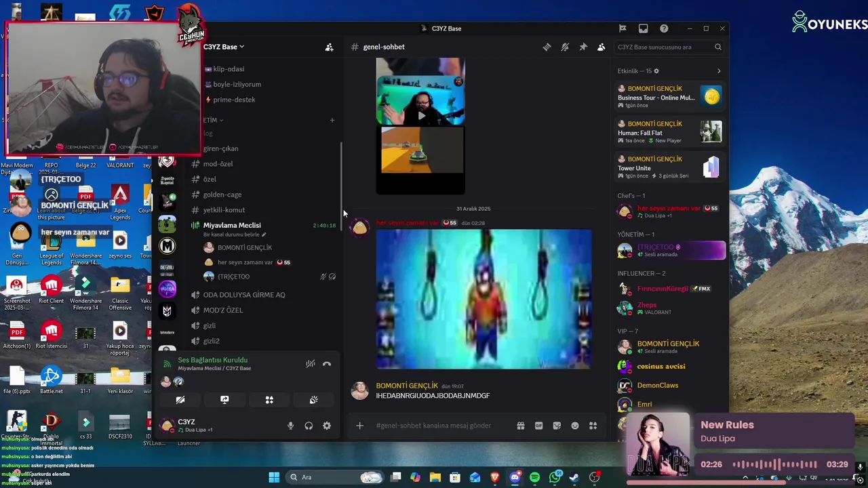Mute microphone in user panel
868x488 pixels.
pyautogui.click(x=290, y=426)
